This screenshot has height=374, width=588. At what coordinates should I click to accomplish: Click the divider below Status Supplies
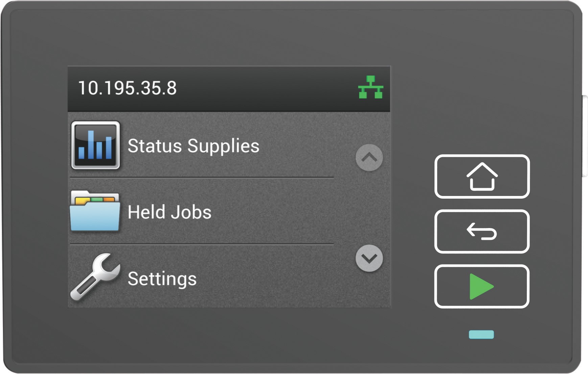(202, 177)
